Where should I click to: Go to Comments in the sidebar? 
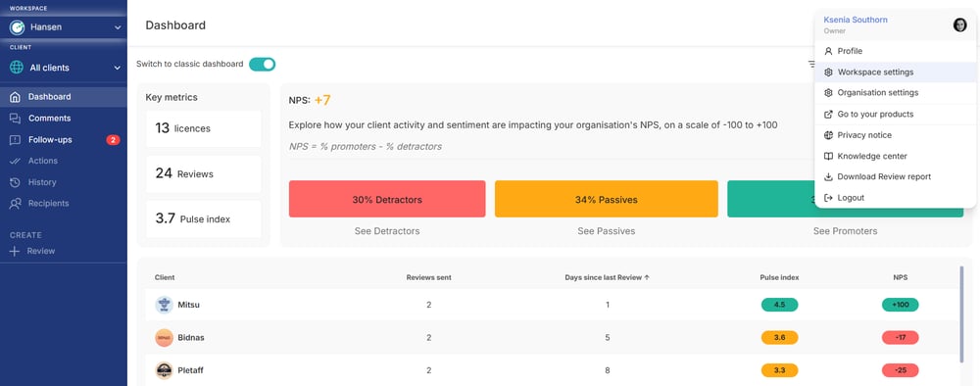coord(63,118)
